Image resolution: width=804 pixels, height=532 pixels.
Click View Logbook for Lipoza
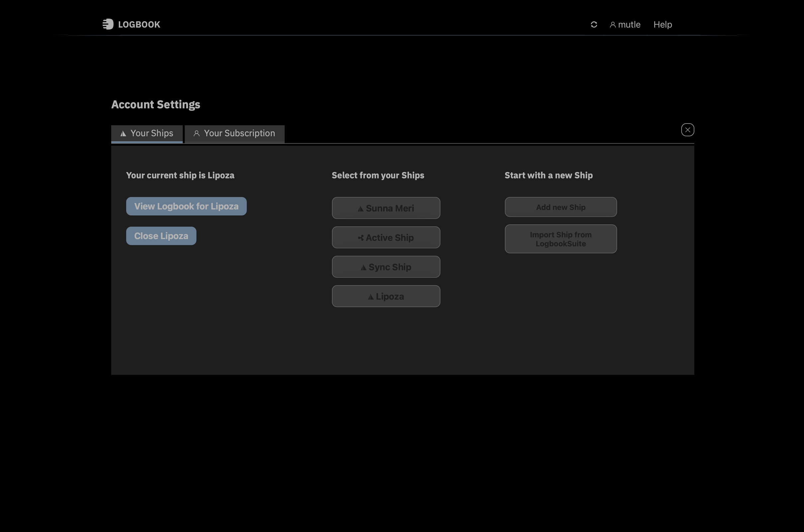(186, 206)
